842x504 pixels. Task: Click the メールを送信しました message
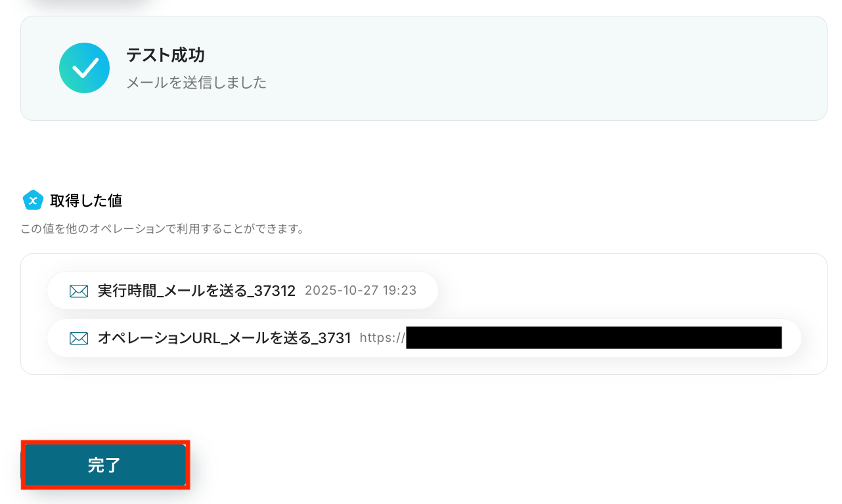[x=196, y=83]
